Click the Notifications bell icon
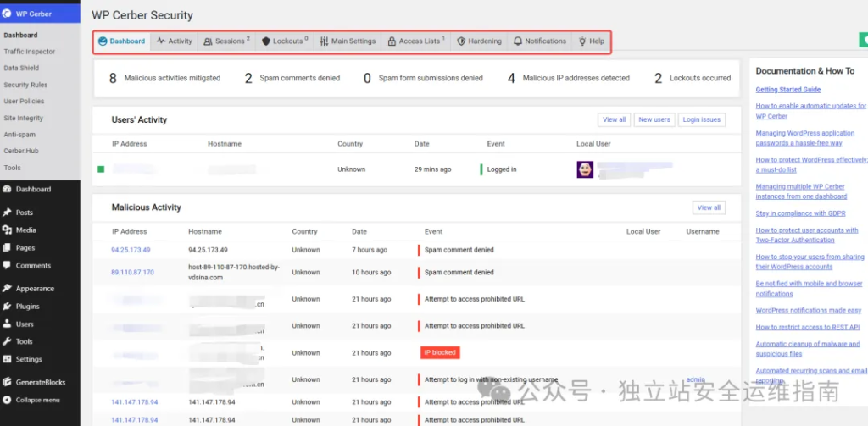The width and height of the screenshot is (868, 426). coord(518,41)
